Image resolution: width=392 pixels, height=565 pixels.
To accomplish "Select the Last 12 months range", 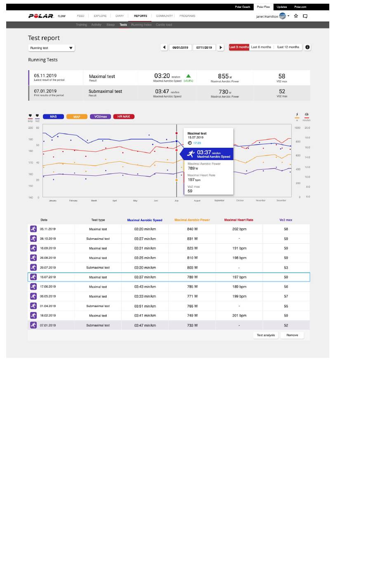I will click(288, 47).
